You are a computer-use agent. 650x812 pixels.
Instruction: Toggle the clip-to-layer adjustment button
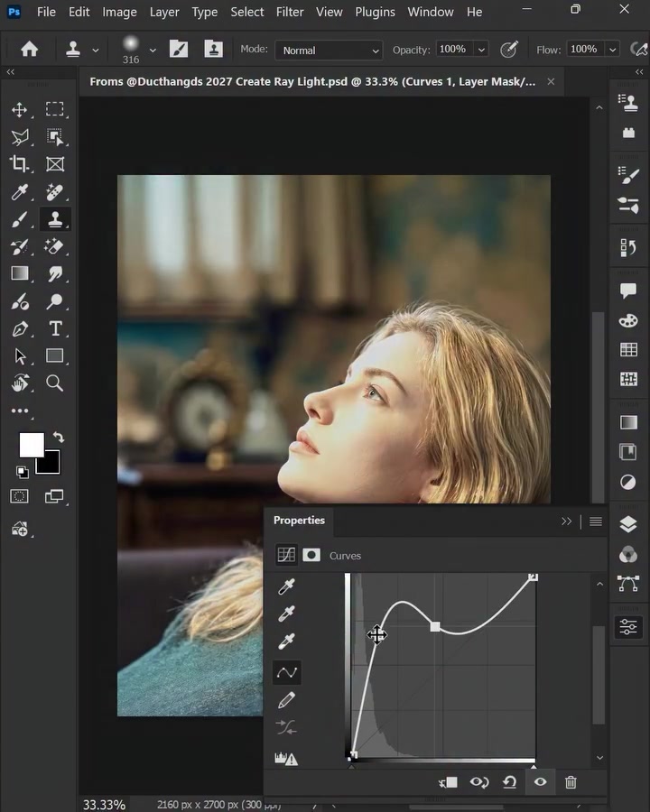[448, 782]
